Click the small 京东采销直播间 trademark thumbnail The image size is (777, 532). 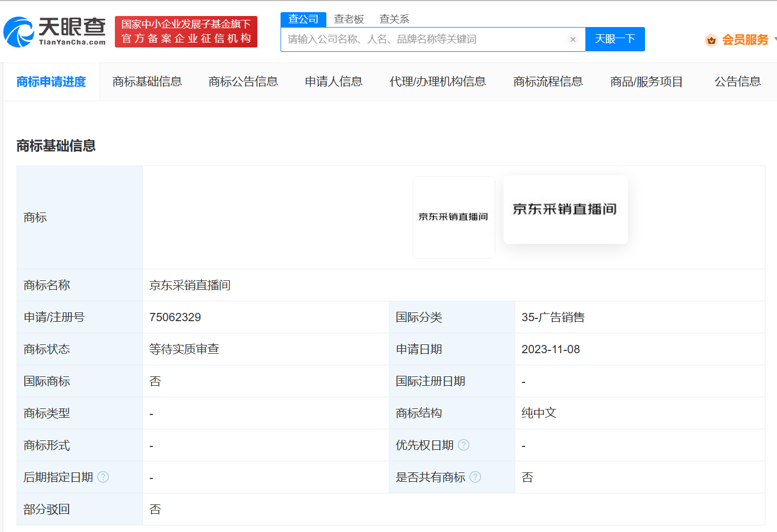click(x=454, y=217)
